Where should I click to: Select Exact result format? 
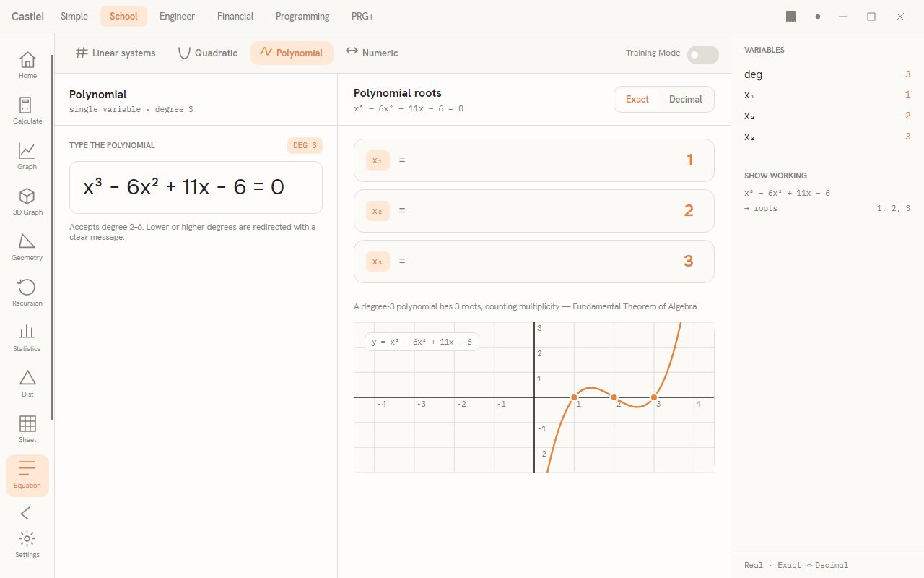point(637,100)
